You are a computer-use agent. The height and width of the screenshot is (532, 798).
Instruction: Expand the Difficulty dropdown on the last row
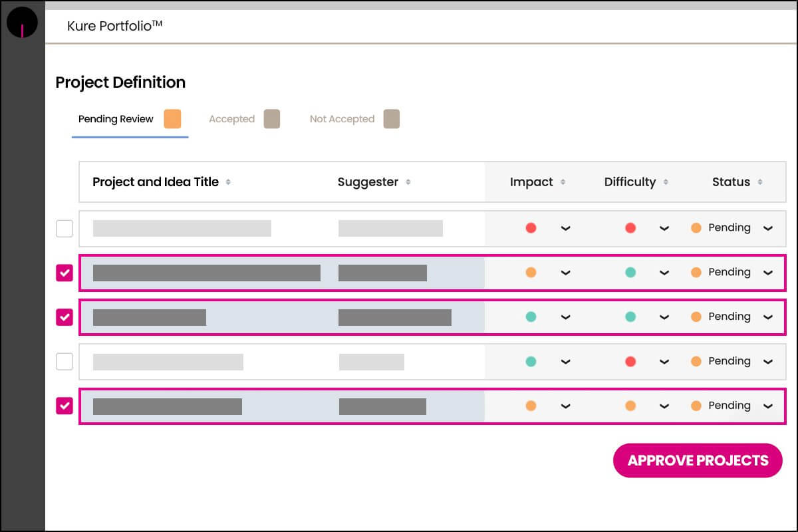click(x=664, y=406)
